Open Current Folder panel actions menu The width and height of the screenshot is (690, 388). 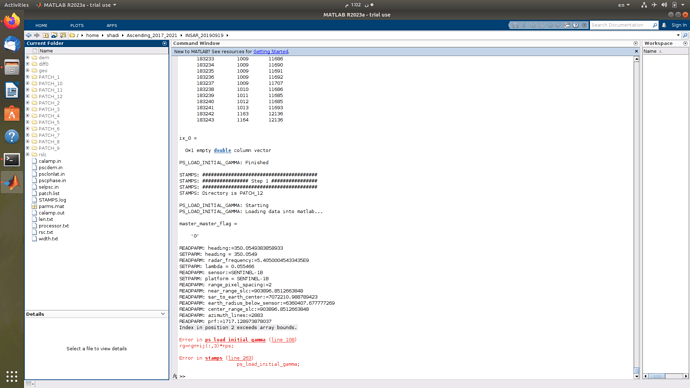click(x=165, y=44)
